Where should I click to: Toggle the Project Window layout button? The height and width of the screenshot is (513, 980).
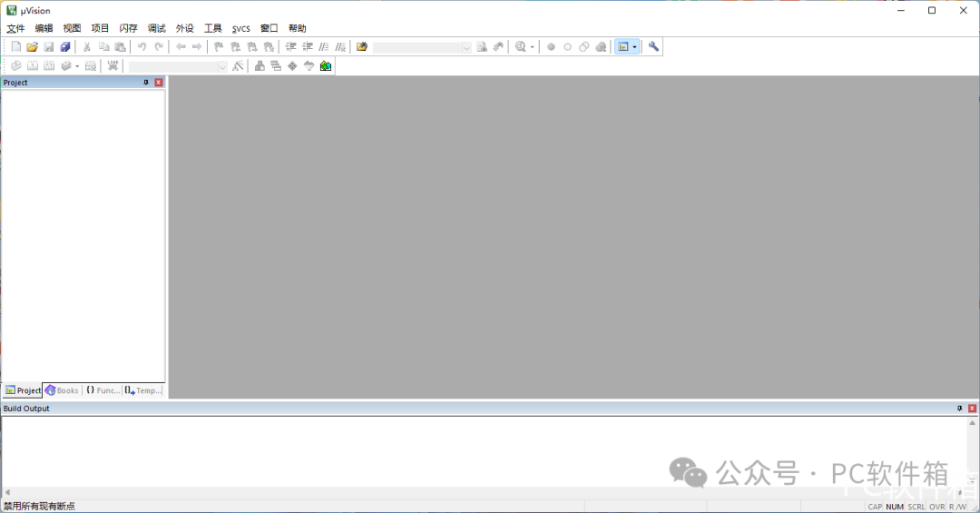(623, 47)
